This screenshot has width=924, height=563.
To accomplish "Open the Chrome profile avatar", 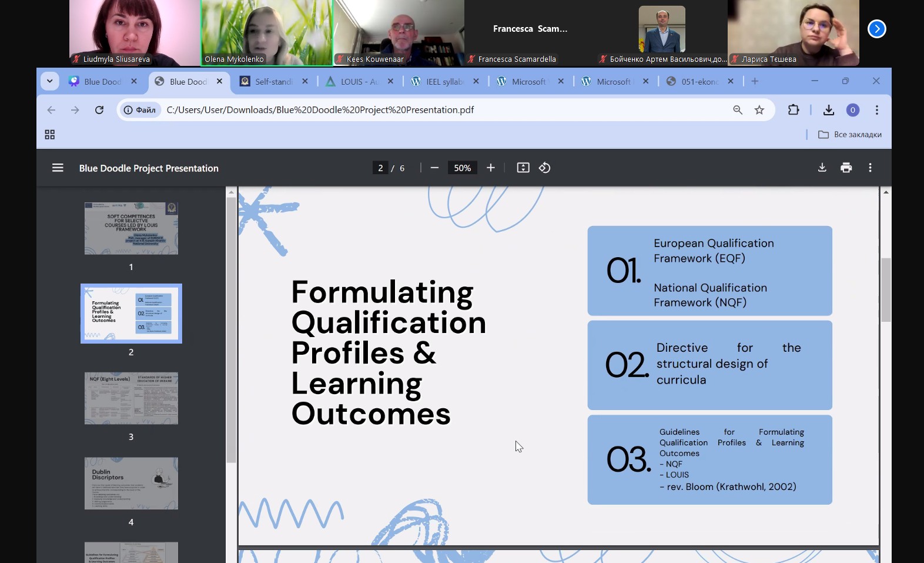I will [853, 110].
